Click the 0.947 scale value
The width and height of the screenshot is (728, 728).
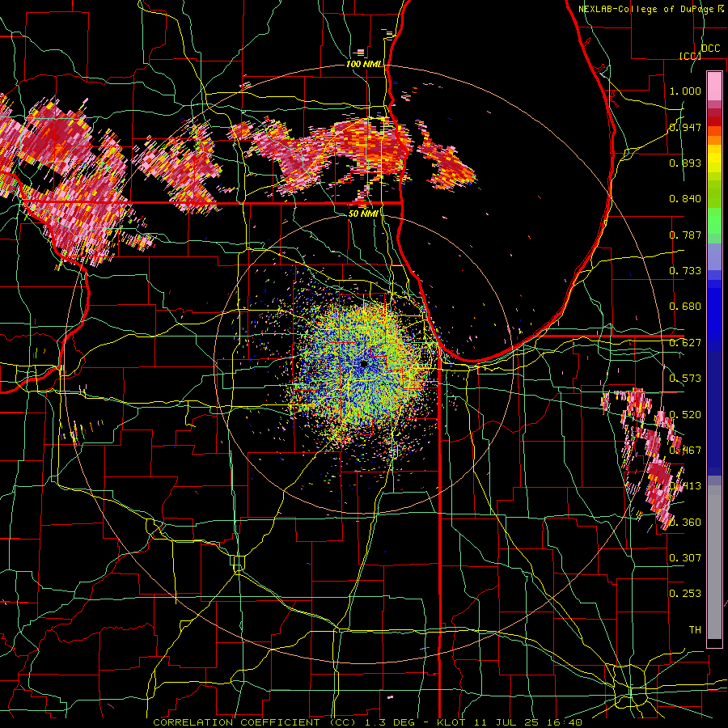click(x=685, y=127)
